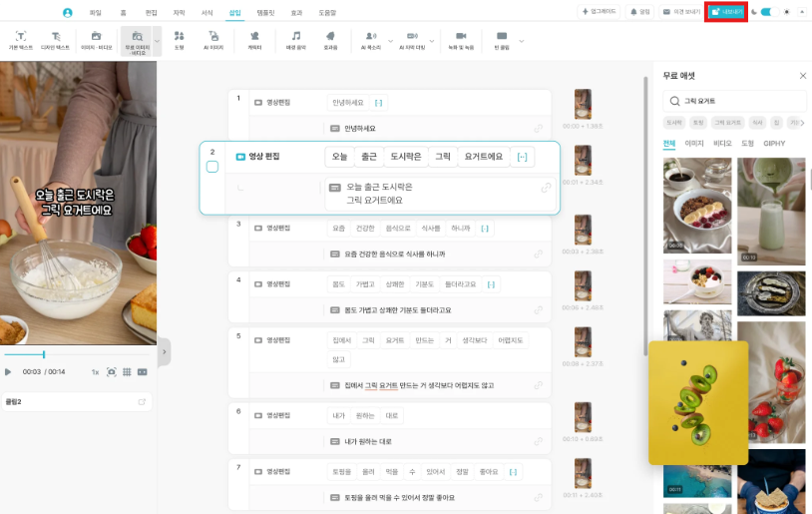
Task: Click the 의견 보내기 feedback button
Action: pyautogui.click(x=681, y=11)
